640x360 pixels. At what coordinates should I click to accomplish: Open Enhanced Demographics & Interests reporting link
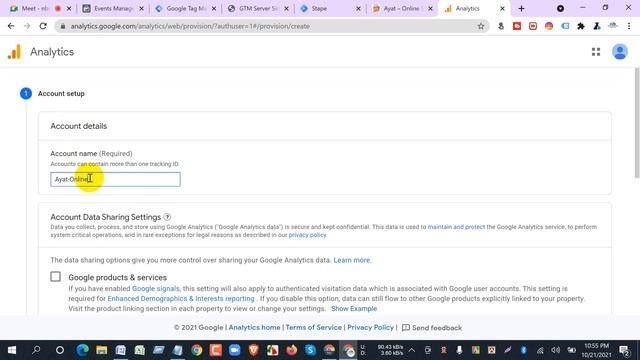(181, 299)
